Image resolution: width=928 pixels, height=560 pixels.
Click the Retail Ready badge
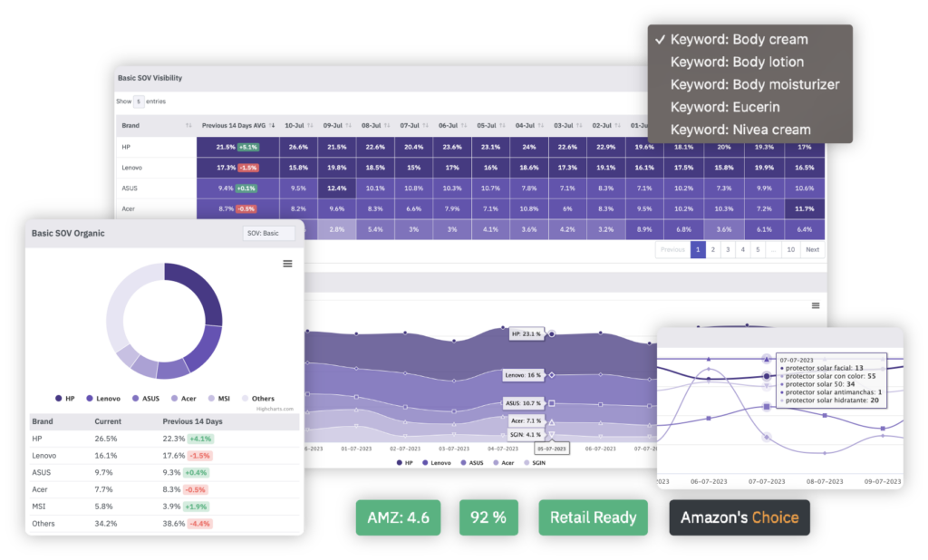[x=593, y=517]
